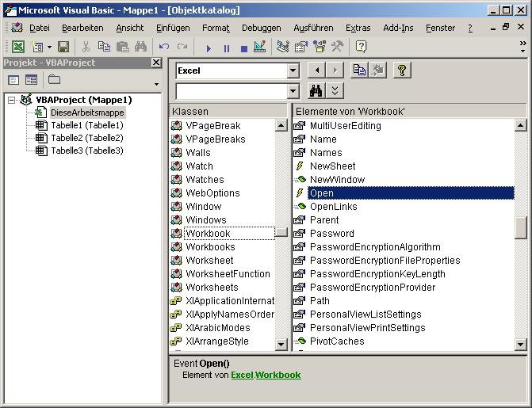
Task: Click the View Object icon in project panel
Action: coord(31,80)
